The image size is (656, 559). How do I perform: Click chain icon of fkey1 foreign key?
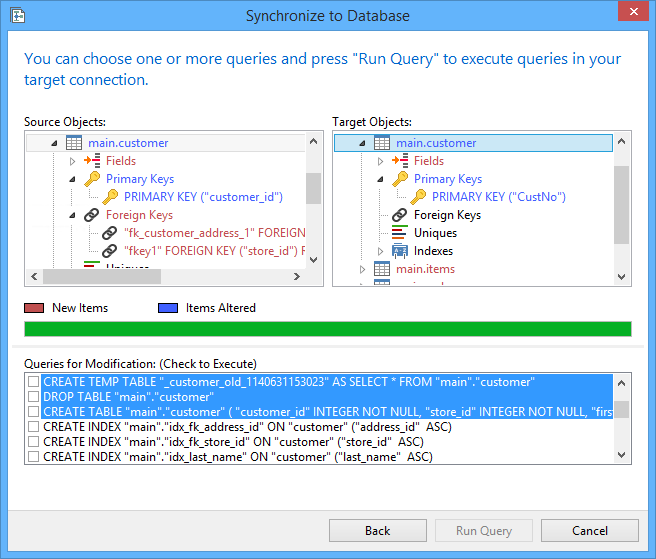(x=110, y=251)
